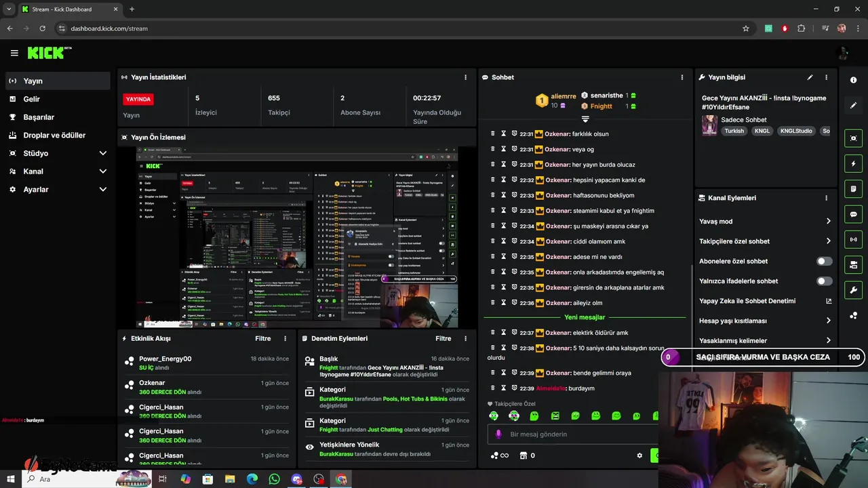Open File Explorer from taskbar
This screenshot has width=868, height=488.
click(230, 479)
